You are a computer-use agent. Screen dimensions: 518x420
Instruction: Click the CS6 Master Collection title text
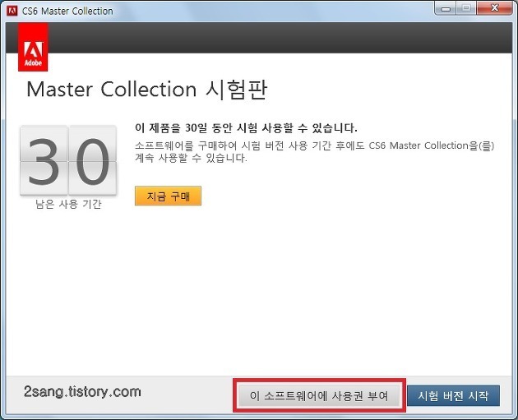67,12
